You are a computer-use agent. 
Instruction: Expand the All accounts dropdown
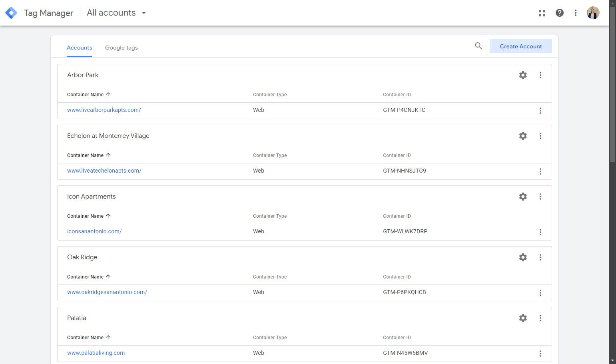pos(116,13)
